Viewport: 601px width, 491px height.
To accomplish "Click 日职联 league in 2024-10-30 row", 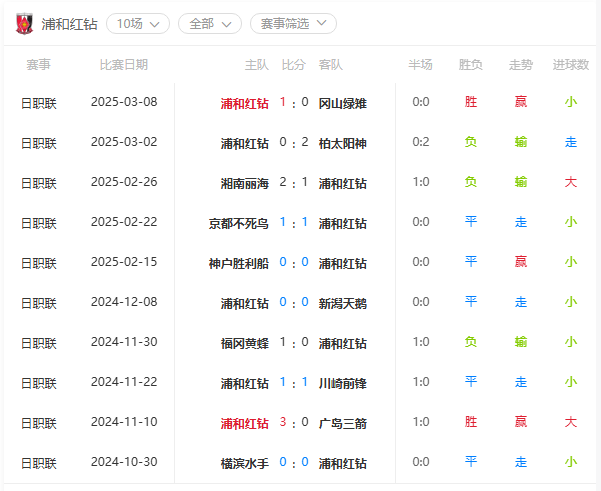I will point(38,463).
